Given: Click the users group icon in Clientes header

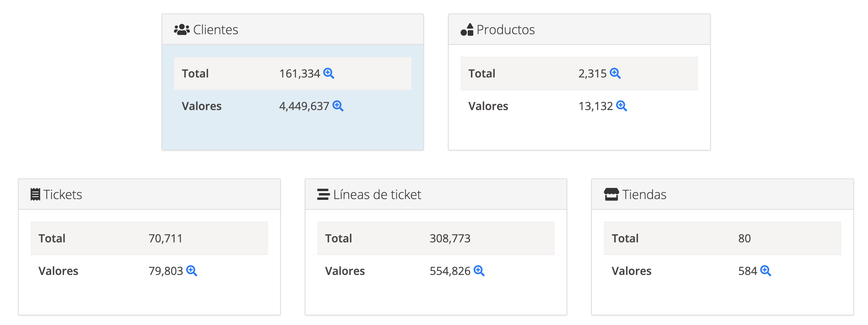Looking at the screenshot, I should 182,30.
